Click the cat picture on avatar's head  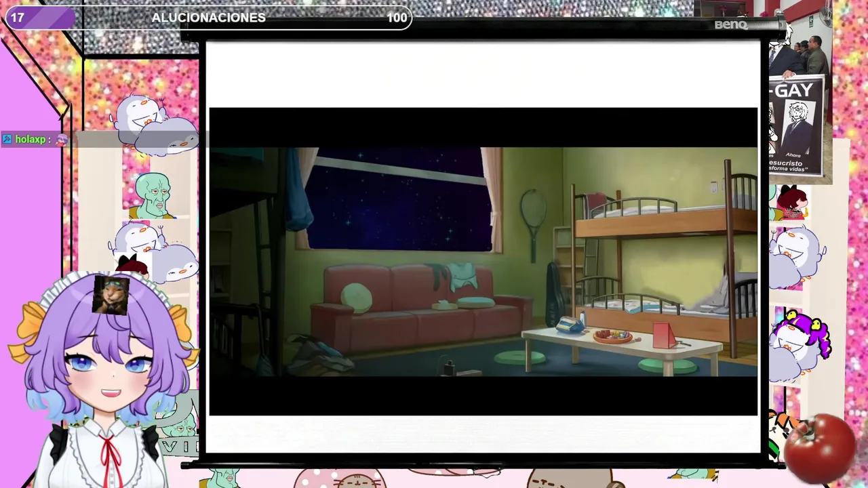tap(111, 295)
